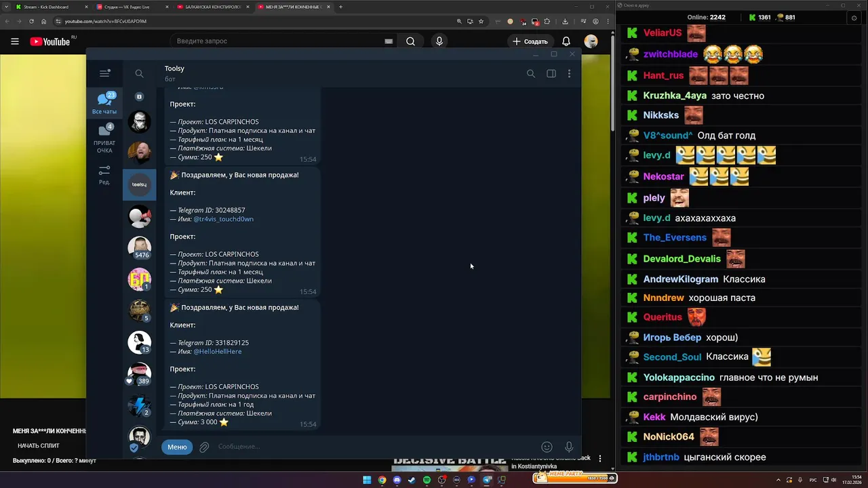Viewport: 868px width, 488px height.
Task: Click voice message microphone in Telegram
Action: (x=569, y=447)
